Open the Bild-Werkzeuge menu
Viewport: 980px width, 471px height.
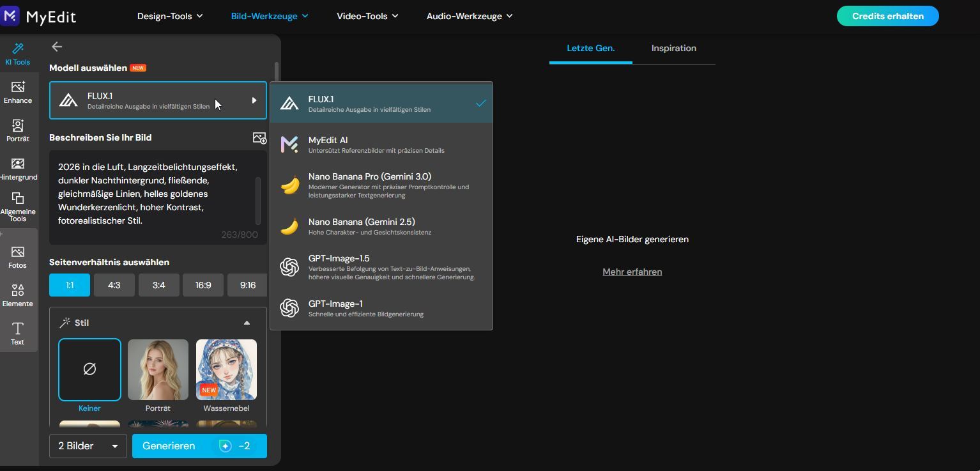[x=270, y=16]
